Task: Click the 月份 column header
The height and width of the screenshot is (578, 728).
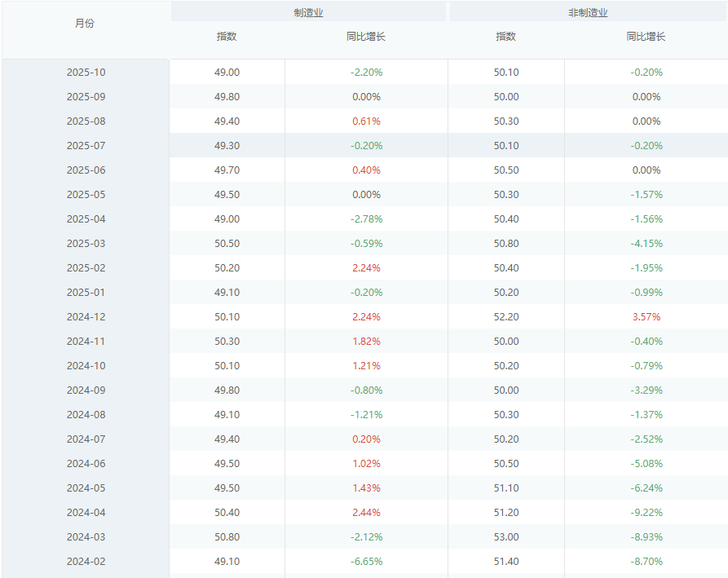Action: pyautogui.click(x=85, y=24)
